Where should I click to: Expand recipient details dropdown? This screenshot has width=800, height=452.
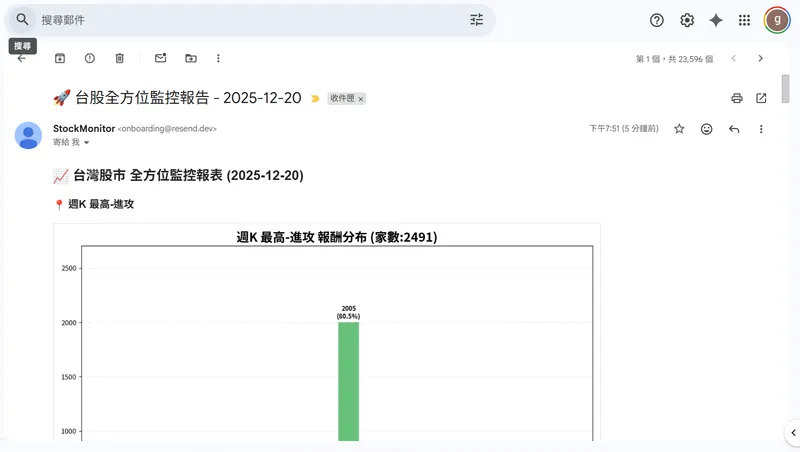pyautogui.click(x=87, y=143)
